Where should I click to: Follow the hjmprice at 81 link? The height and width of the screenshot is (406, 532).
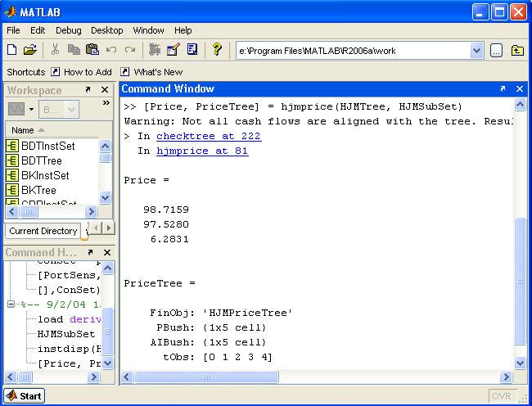click(x=202, y=151)
